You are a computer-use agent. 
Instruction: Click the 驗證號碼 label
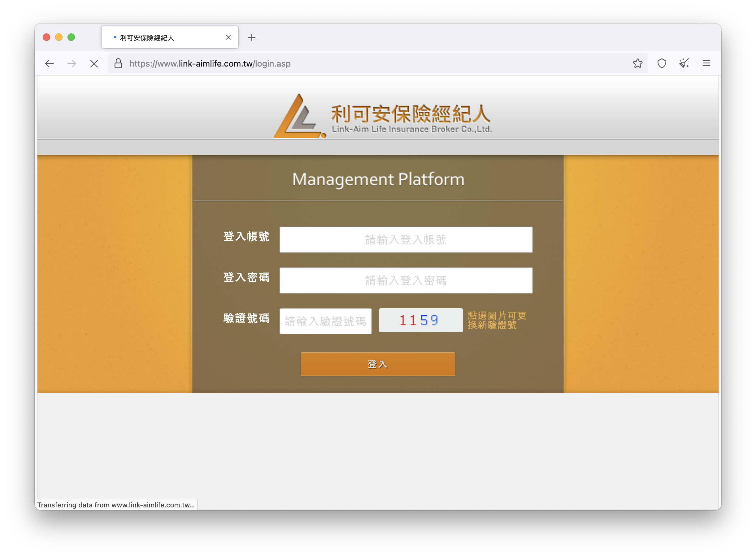[x=246, y=318]
